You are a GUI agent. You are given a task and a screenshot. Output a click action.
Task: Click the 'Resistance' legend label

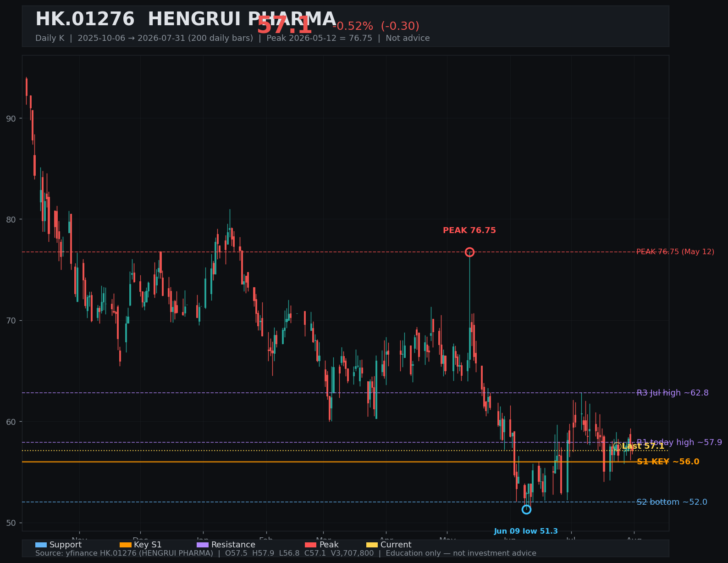pos(233,545)
